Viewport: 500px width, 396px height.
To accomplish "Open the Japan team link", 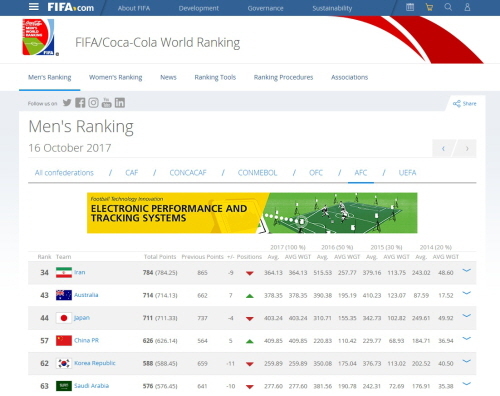I will pyautogui.click(x=82, y=318).
